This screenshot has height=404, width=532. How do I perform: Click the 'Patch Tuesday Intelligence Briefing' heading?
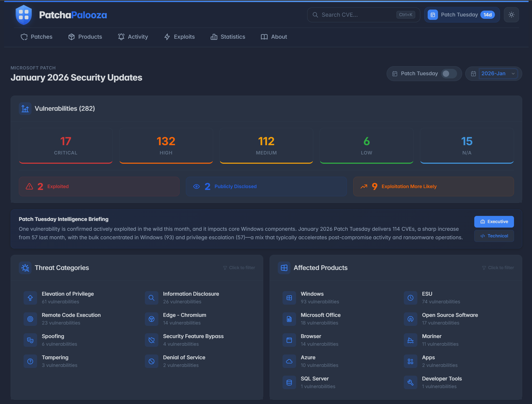[x=64, y=219]
